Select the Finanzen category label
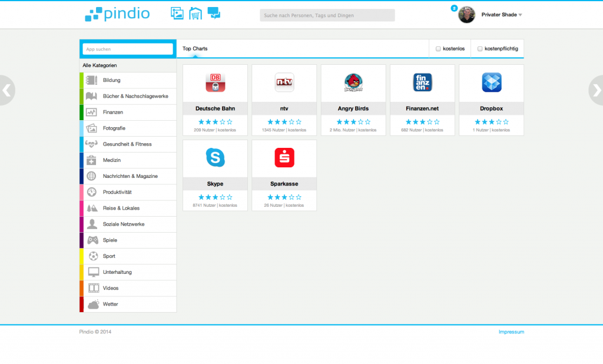The height and width of the screenshot is (364, 603). pos(112,112)
